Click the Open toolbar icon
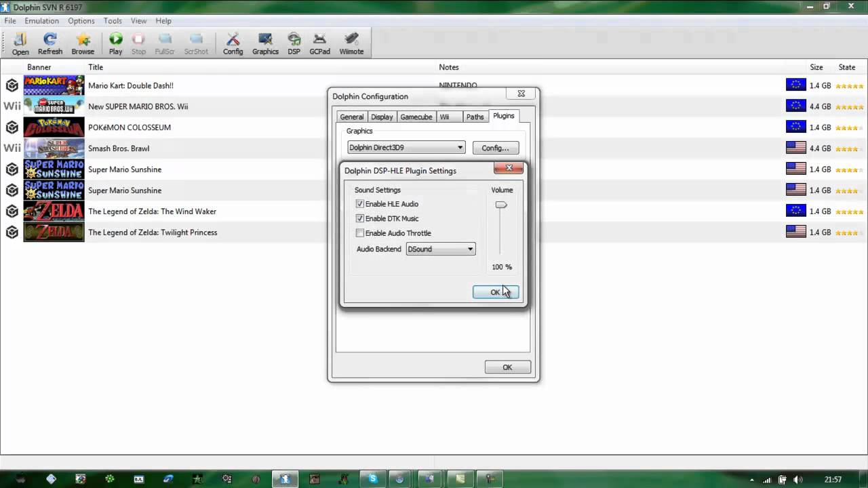 coord(20,43)
